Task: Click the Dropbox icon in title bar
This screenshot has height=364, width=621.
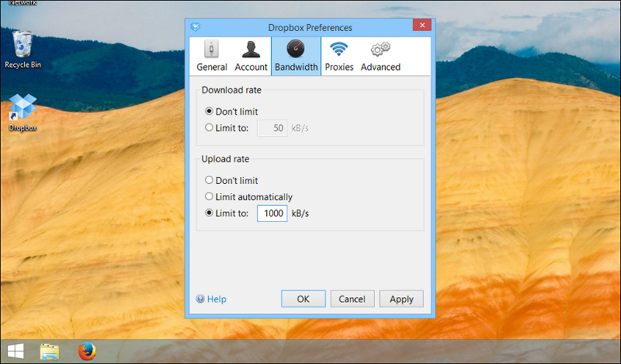Action: point(195,27)
